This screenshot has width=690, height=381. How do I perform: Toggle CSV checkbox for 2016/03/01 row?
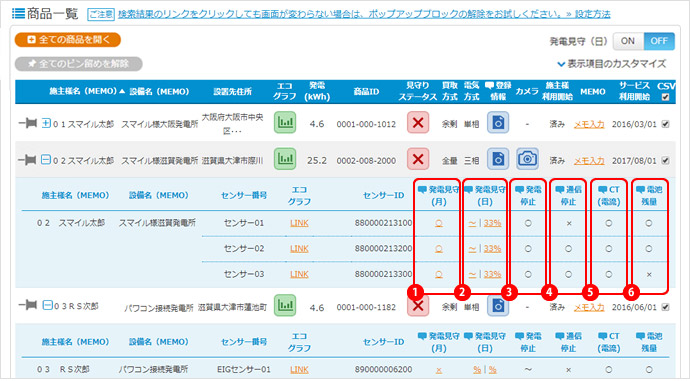[665, 124]
